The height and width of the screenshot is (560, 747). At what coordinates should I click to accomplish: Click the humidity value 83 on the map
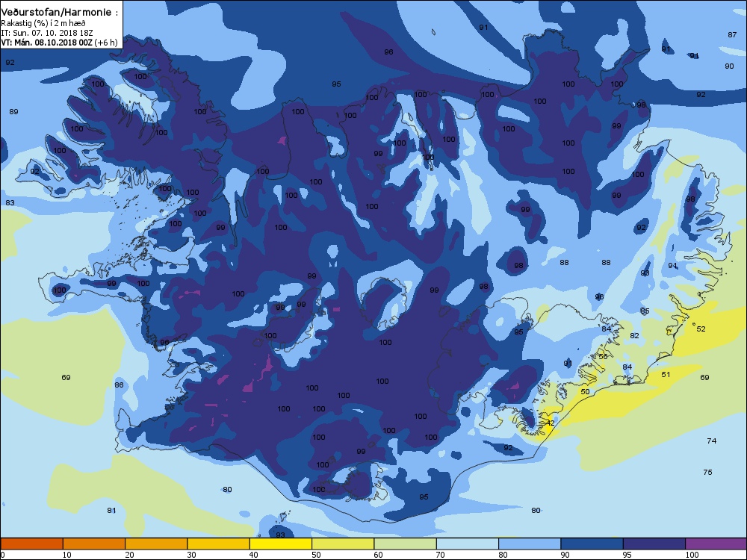[x=10, y=203]
